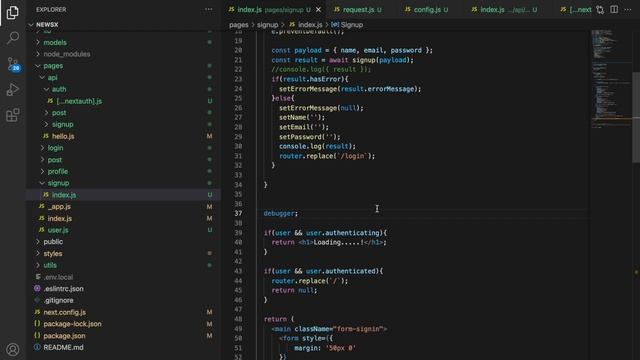
Task: Collapse the auth folder
Action: (59, 89)
